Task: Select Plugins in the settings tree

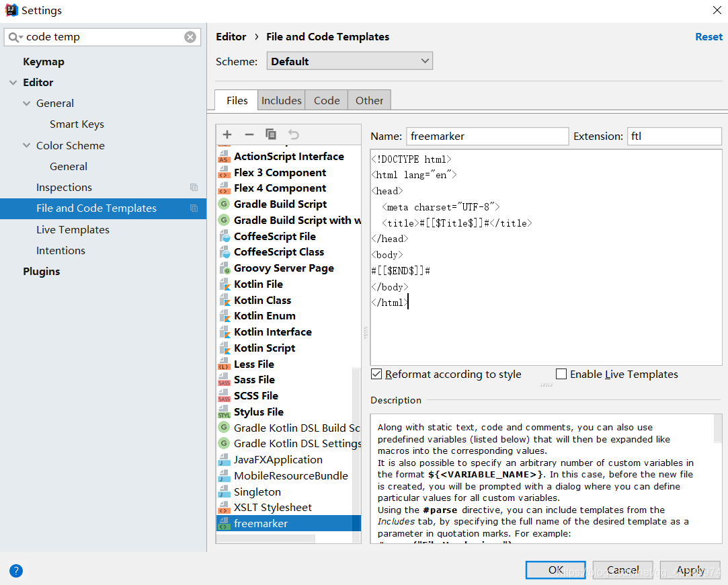Action: click(x=41, y=272)
